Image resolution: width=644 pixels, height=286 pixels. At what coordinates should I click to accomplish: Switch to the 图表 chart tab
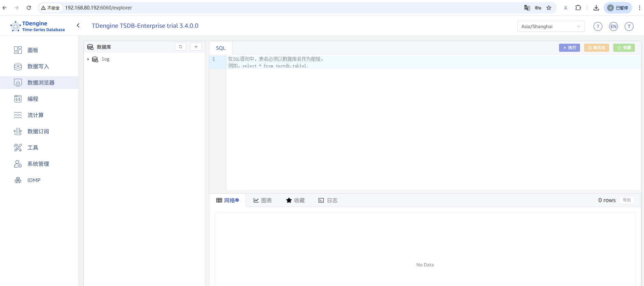pyautogui.click(x=263, y=200)
